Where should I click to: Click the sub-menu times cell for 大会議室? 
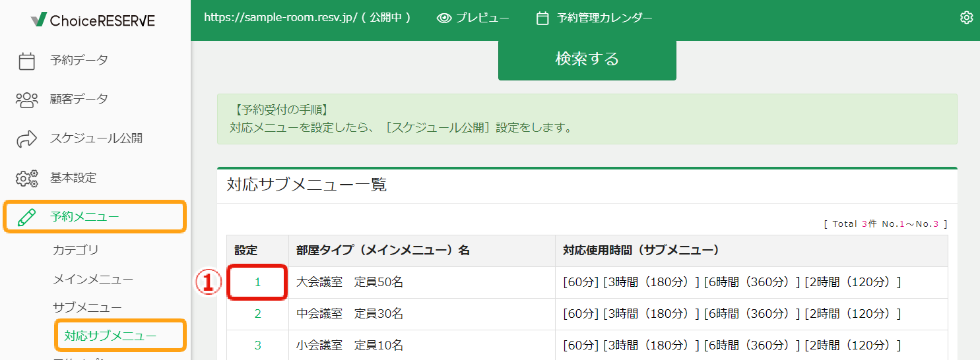(752, 282)
